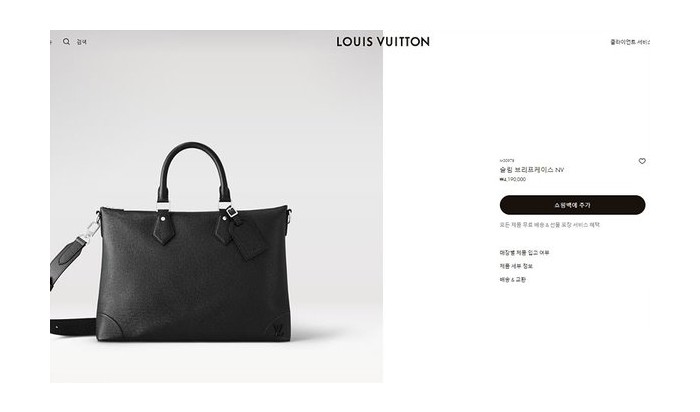Open 클라이언트 서비스 client service link
700x412 pixels.
630,42
